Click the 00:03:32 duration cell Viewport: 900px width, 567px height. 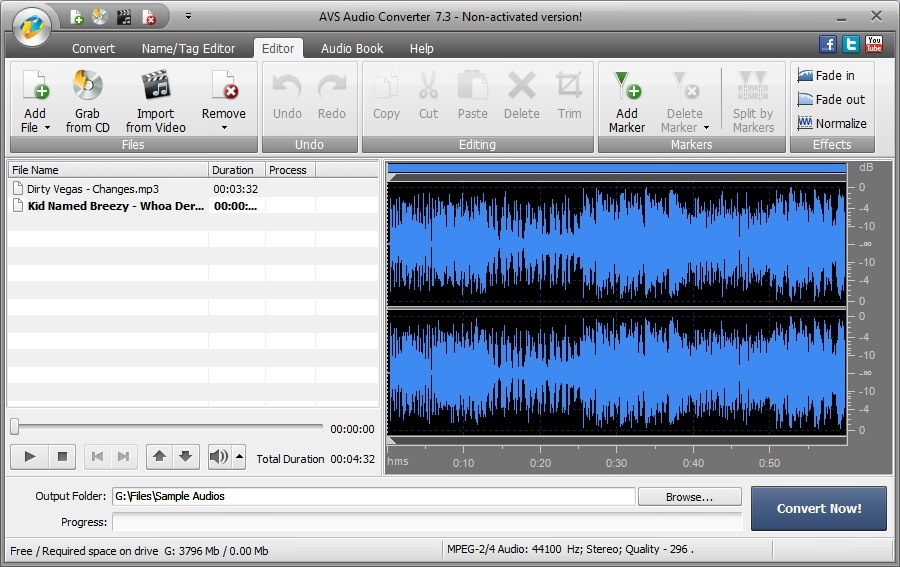tap(235, 189)
